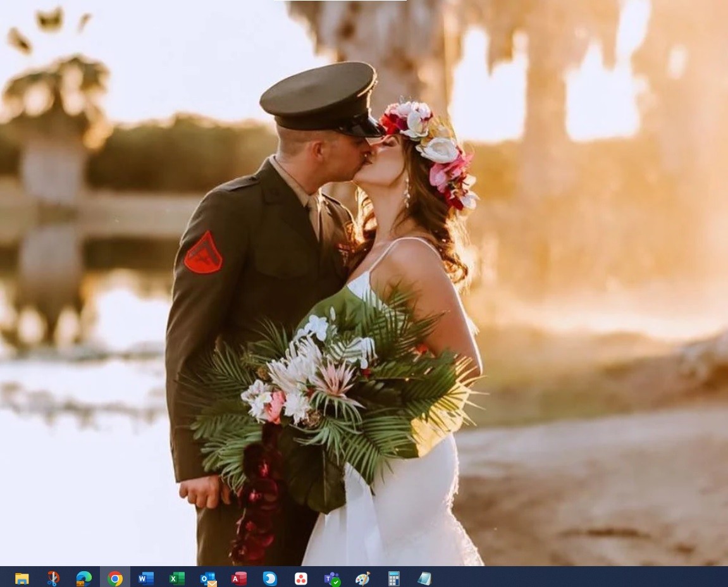Open Microsoft Excel from the taskbar
The width and height of the screenshot is (728, 587).
coord(177,578)
